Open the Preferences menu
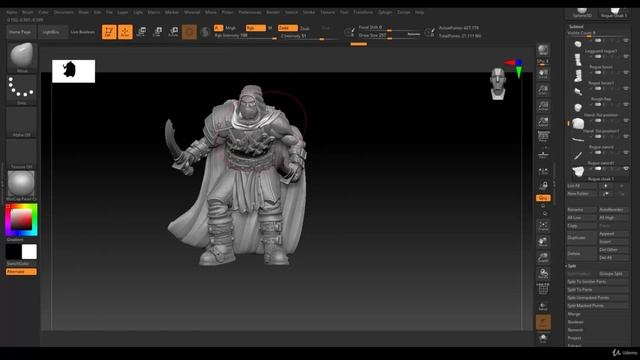640x360 pixels. point(250,12)
